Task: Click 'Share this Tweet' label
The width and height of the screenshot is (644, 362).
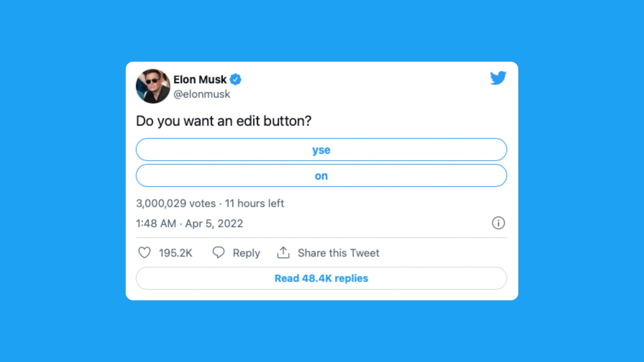Action: point(338,253)
